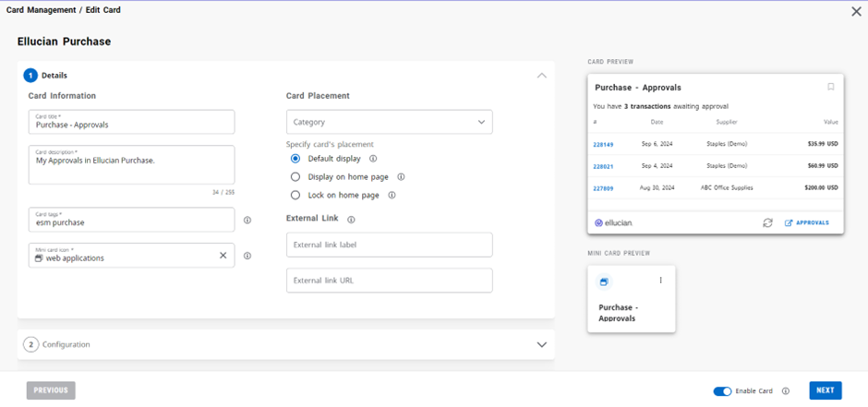868x407 pixels.
Task: Open transaction 228149 link
Action: coord(603,144)
